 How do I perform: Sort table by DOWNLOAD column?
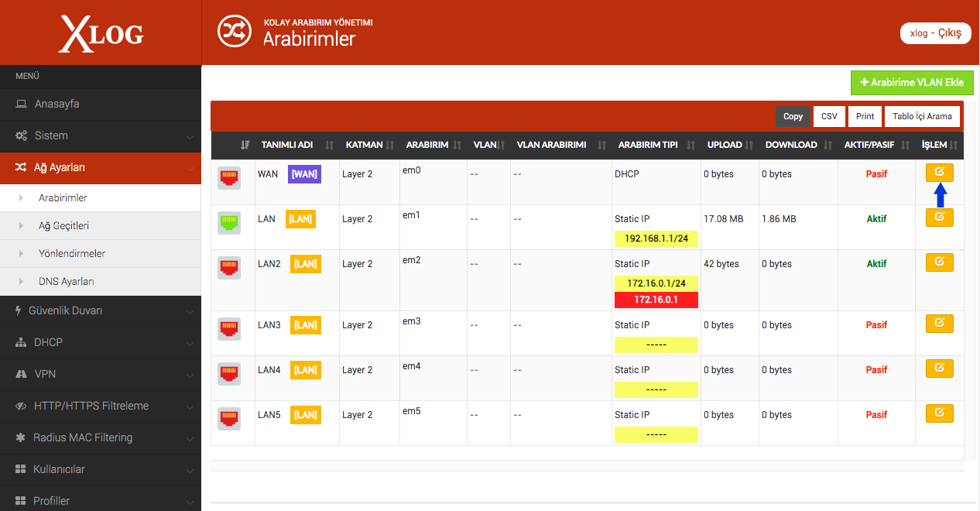[x=798, y=145]
